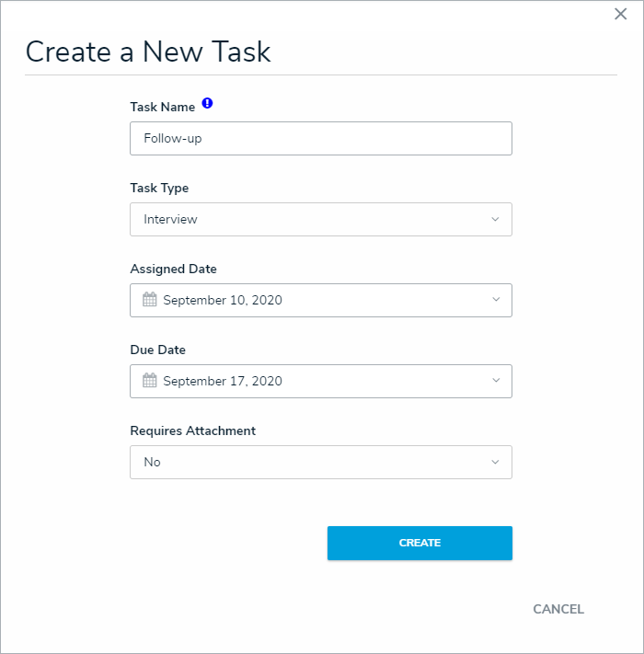Click the Task Name label

pos(163,108)
